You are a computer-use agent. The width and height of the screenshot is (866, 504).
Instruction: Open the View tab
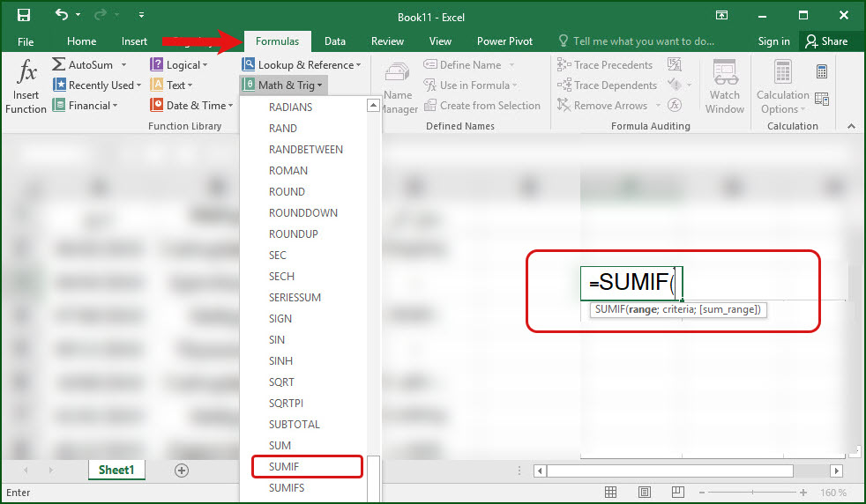[x=440, y=41]
